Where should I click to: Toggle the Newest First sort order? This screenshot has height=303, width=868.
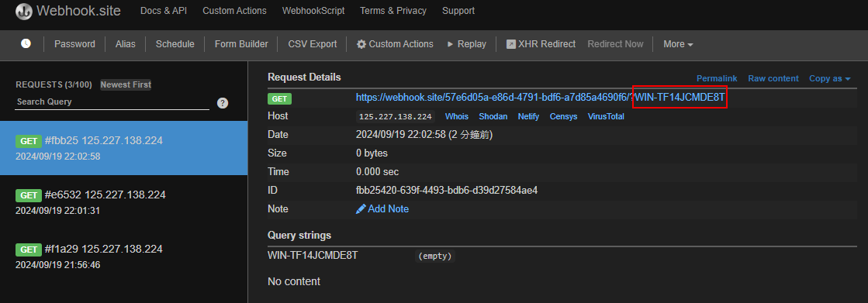126,84
